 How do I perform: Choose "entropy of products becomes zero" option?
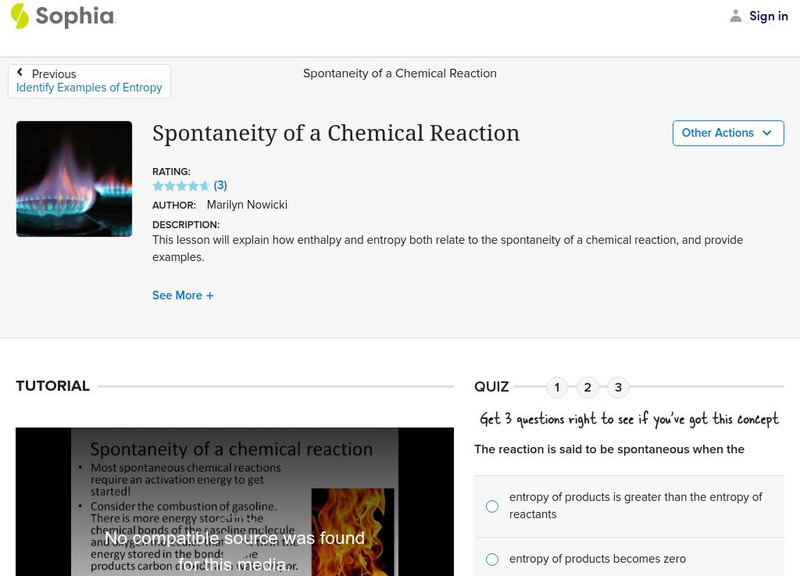[x=492, y=560]
